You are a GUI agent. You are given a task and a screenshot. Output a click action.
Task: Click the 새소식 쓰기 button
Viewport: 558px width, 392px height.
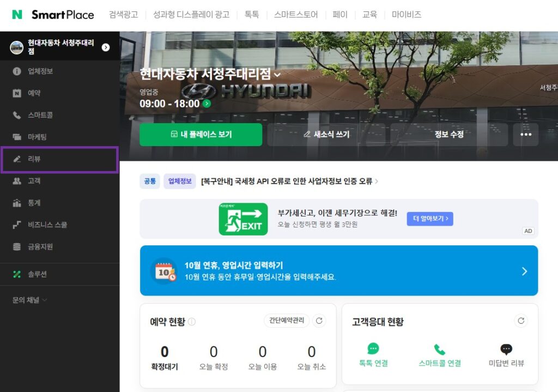pyautogui.click(x=326, y=135)
